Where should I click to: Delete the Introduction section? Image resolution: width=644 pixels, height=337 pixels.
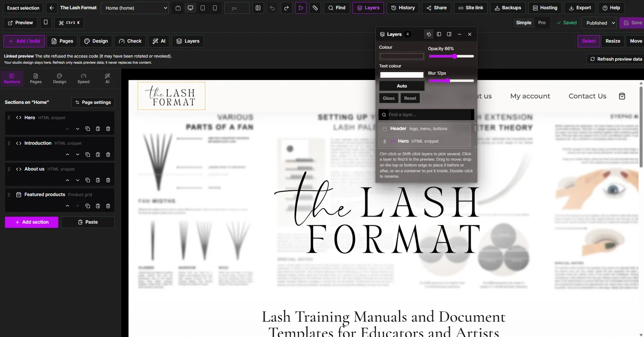(108, 155)
